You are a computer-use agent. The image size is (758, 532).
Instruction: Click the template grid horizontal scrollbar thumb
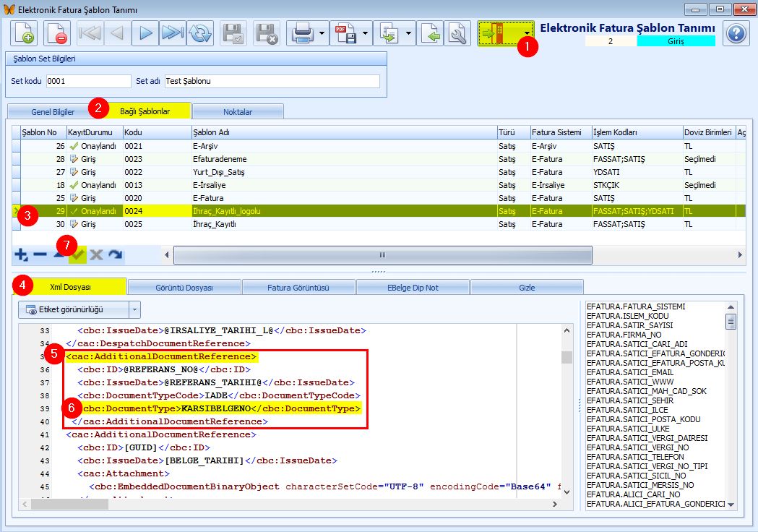[383, 255]
